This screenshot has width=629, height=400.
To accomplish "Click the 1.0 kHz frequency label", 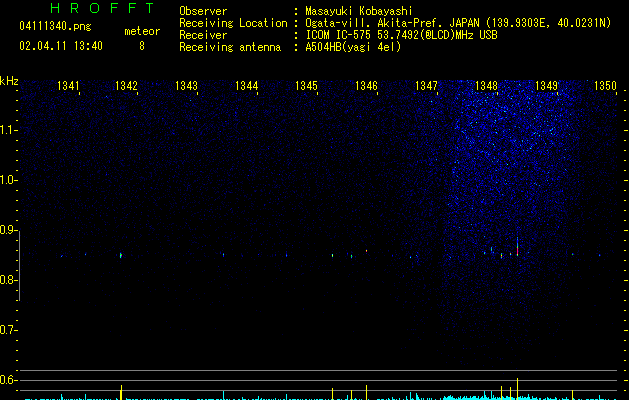I will (x=9, y=180).
